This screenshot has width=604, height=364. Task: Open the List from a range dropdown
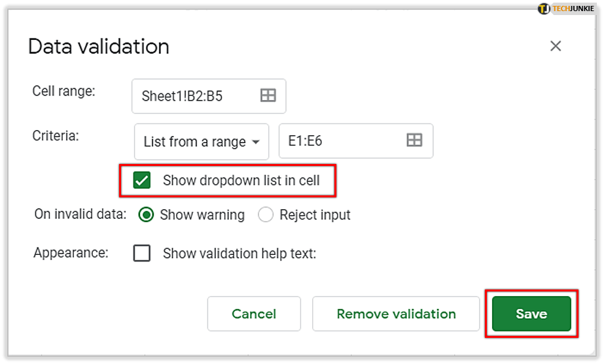point(202,142)
